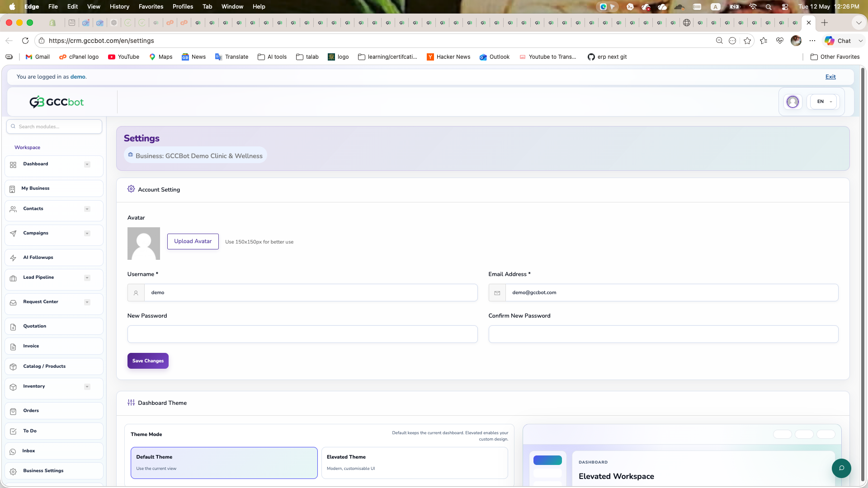Click the Business Settings gear icon
This screenshot has height=488, width=868.
tap(13, 471)
